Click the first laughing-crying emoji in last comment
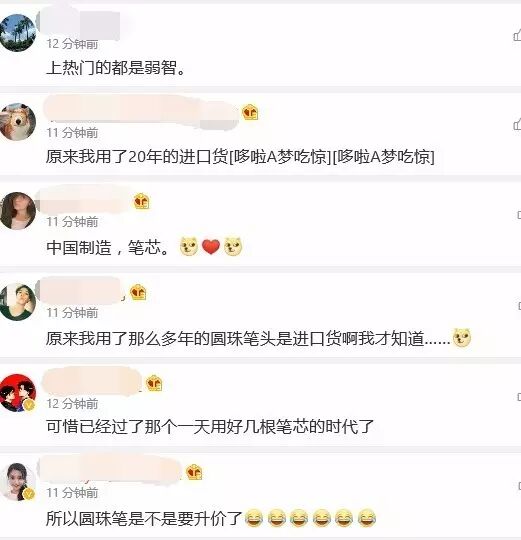The image size is (521, 540). tap(254, 518)
